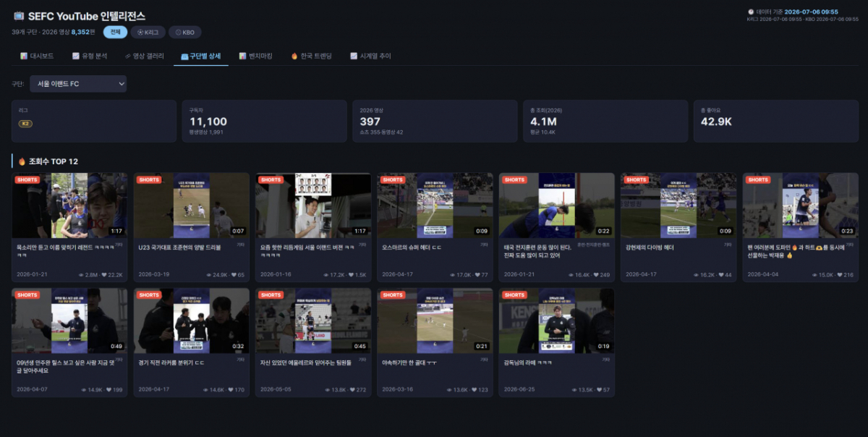This screenshot has height=437, width=868.
Task: Select the 전체 filter pill
Action: click(x=115, y=32)
